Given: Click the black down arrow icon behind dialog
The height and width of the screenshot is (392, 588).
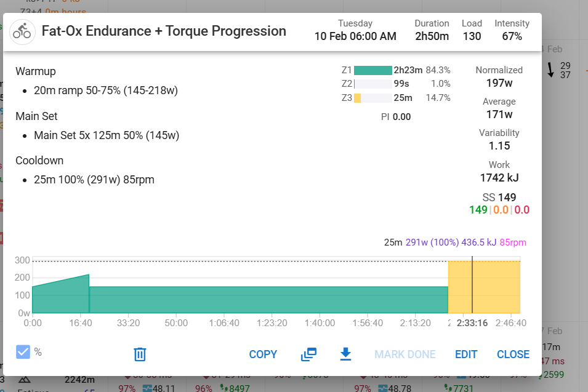Looking at the screenshot, I should pyautogui.click(x=550, y=70).
